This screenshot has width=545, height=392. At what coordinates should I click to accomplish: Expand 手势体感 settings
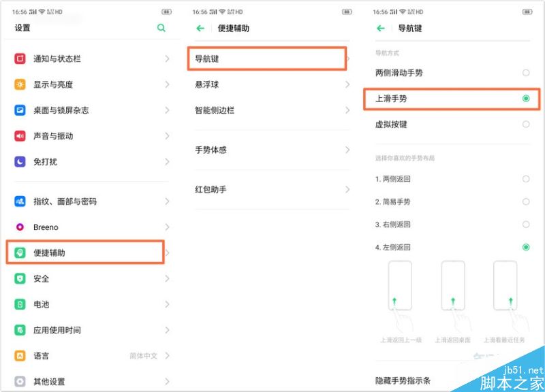pos(346,150)
